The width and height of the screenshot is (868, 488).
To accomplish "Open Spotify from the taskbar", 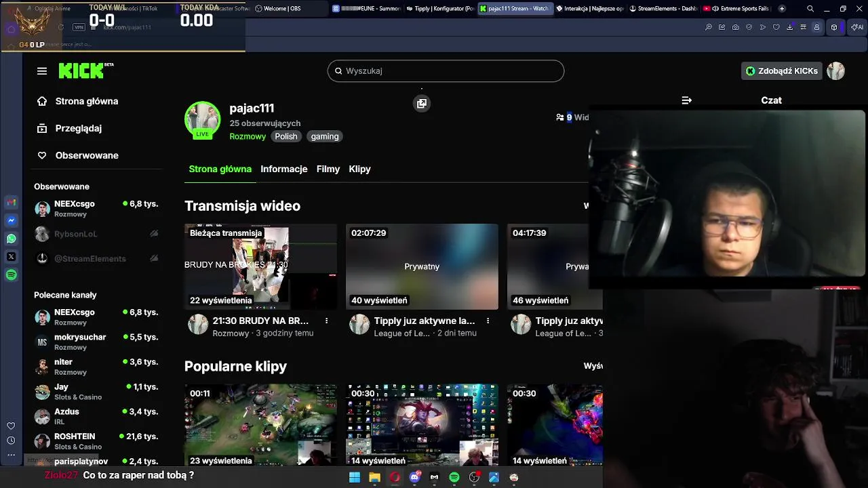I will click(454, 477).
